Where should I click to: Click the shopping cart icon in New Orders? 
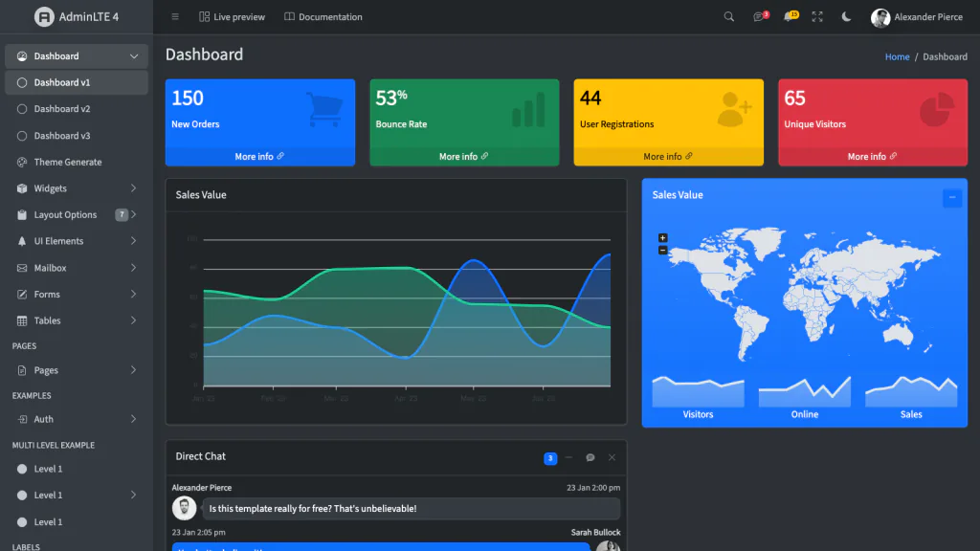(325, 109)
